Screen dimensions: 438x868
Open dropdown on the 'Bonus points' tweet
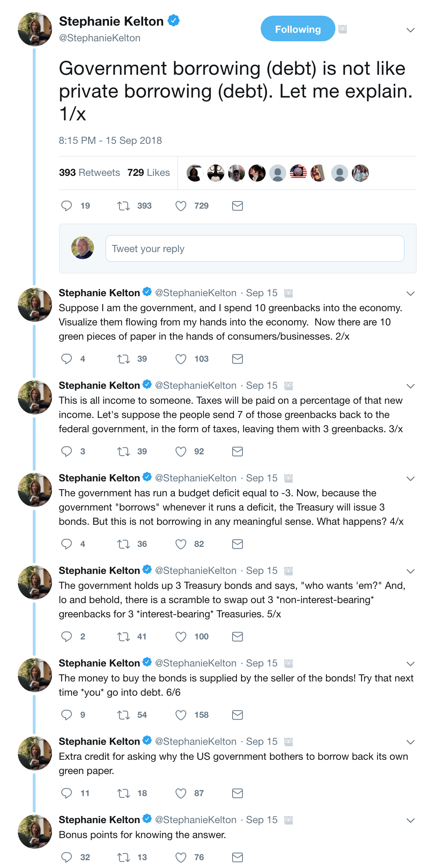click(410, 821)
